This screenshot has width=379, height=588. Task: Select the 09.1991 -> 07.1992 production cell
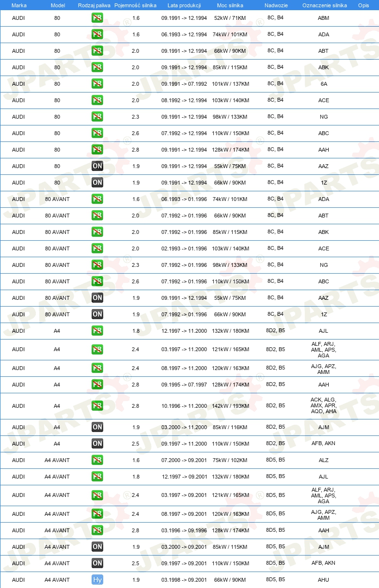tap(184, 84)
